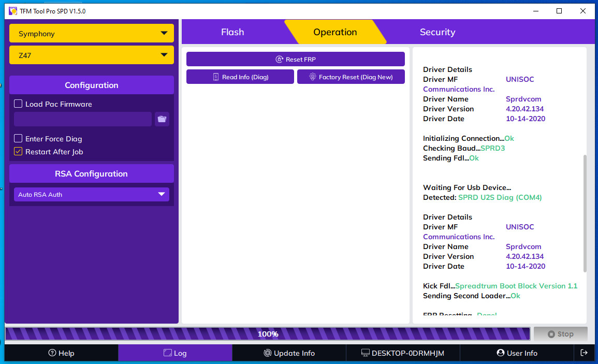
Task: Click the DESKTOP-0DRMHJM computer name item
Action: (403, 353)
